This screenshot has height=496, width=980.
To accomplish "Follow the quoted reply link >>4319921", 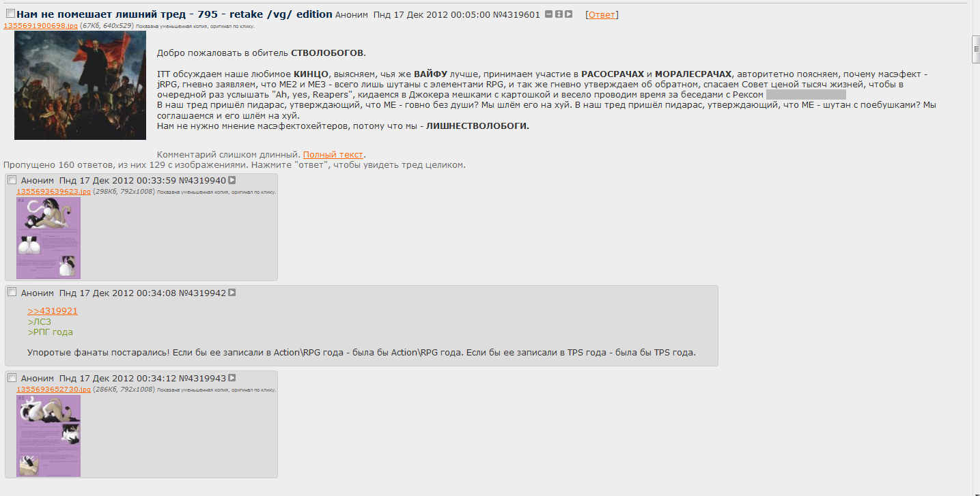I will click(x=53, y=310).
